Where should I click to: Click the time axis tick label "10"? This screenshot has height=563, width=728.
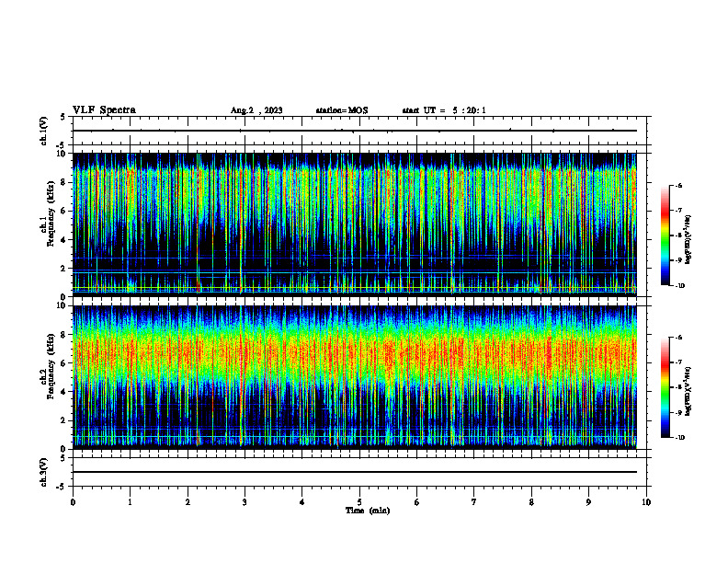646,502
